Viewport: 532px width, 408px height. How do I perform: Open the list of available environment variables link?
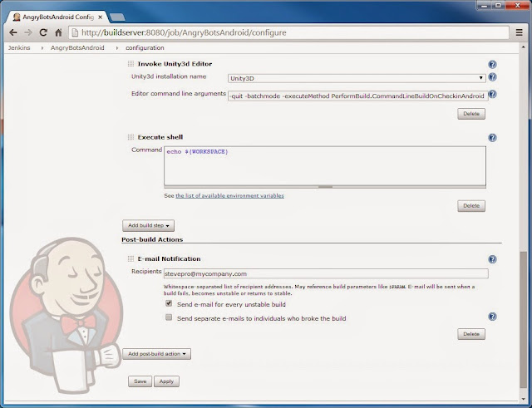(x=229, y=196)
